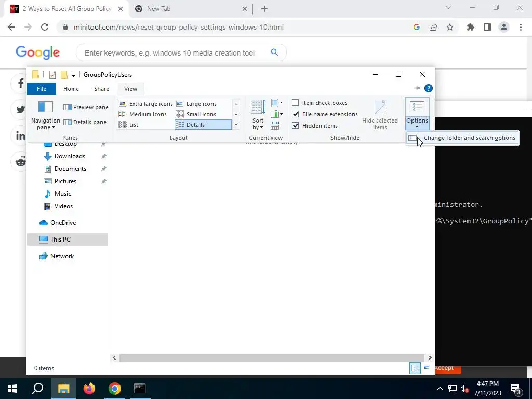
Task: Toggle the Details pane button
Action: click(85, 122)
